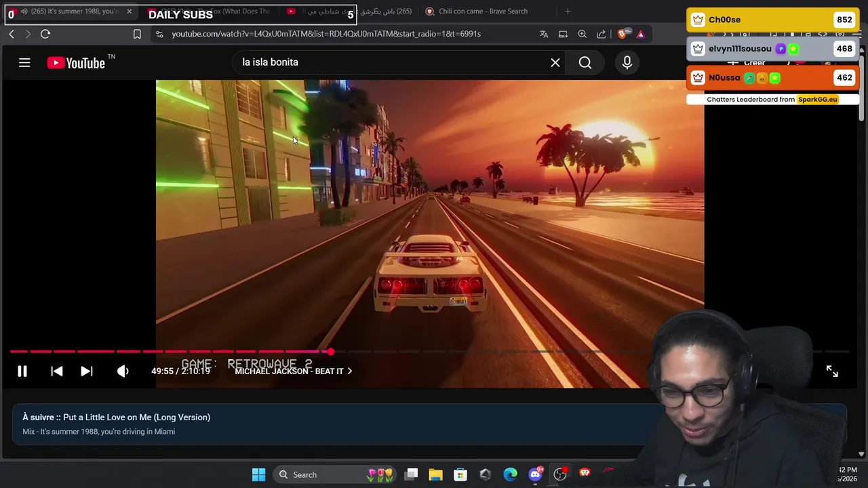Open mix 'It's summer 1988, you're driving in Miami'
The image size is (868, 488).
[98, 432]
